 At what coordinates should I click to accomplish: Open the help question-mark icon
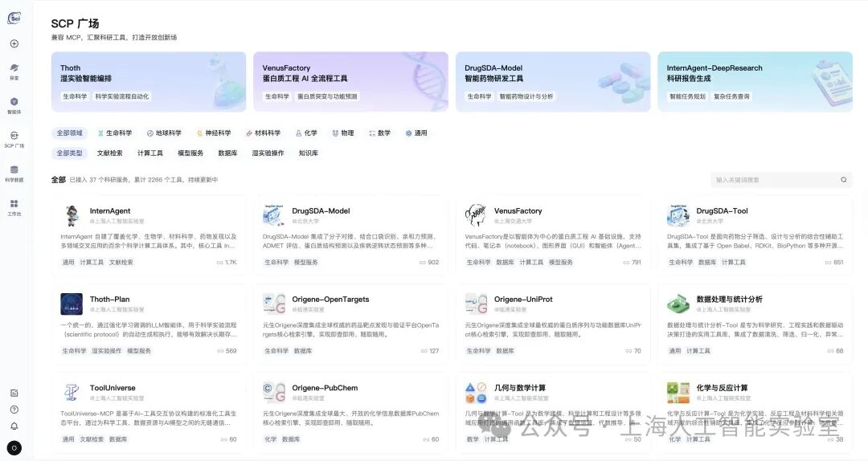[14, 410]
